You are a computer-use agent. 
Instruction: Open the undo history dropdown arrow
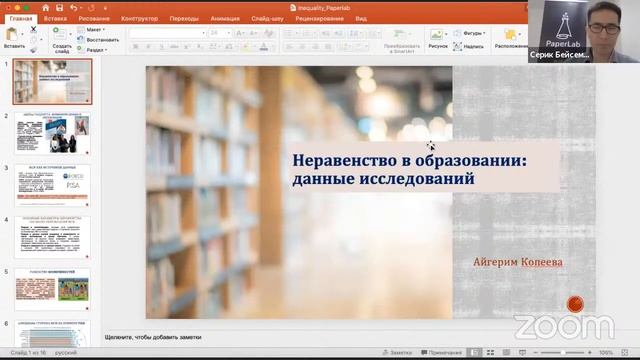81,8
